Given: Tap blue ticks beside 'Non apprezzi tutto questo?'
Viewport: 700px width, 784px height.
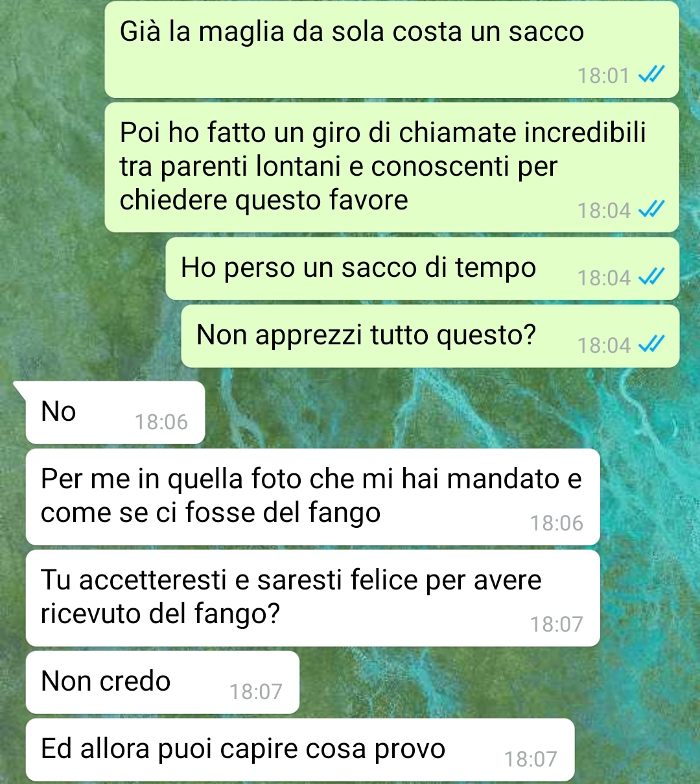Looking at the screenshot, I should click(x=651, y=345).
